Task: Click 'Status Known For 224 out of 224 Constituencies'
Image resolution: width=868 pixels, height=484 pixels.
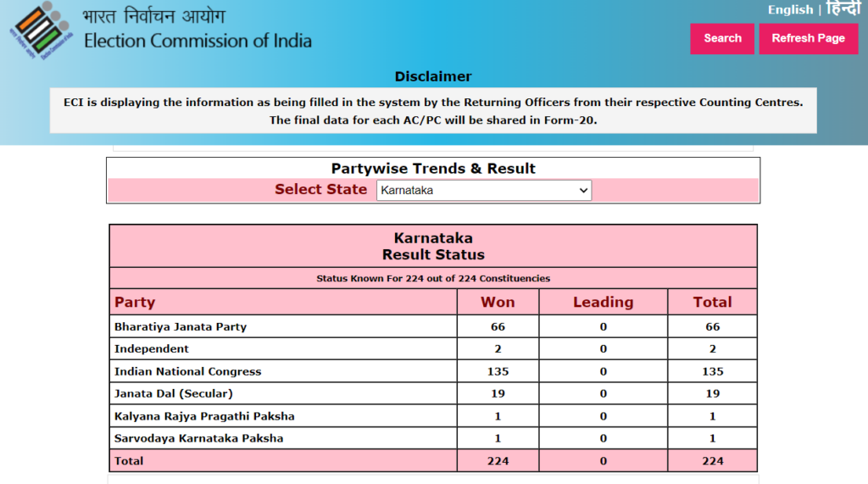Action: tap(433, 279)
